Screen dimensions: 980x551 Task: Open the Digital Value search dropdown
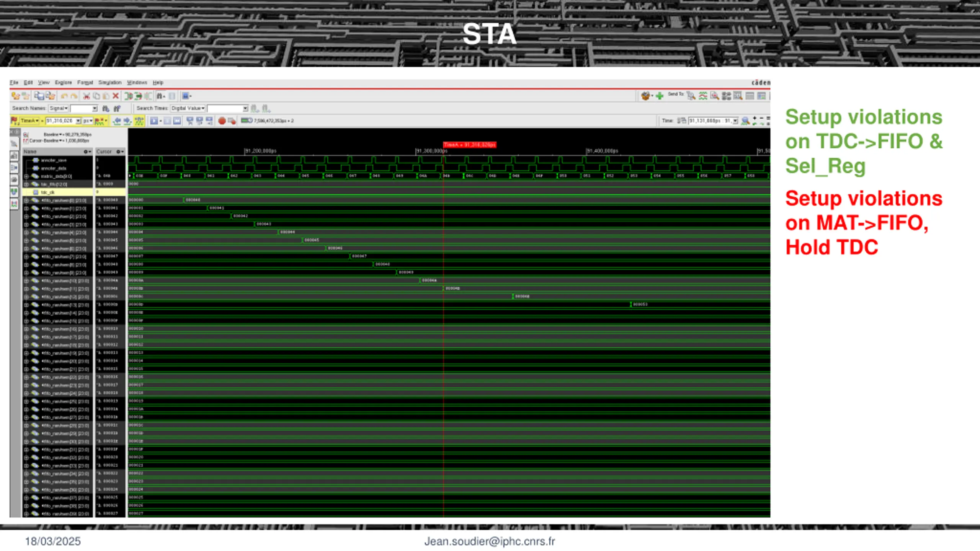(188, 109)
